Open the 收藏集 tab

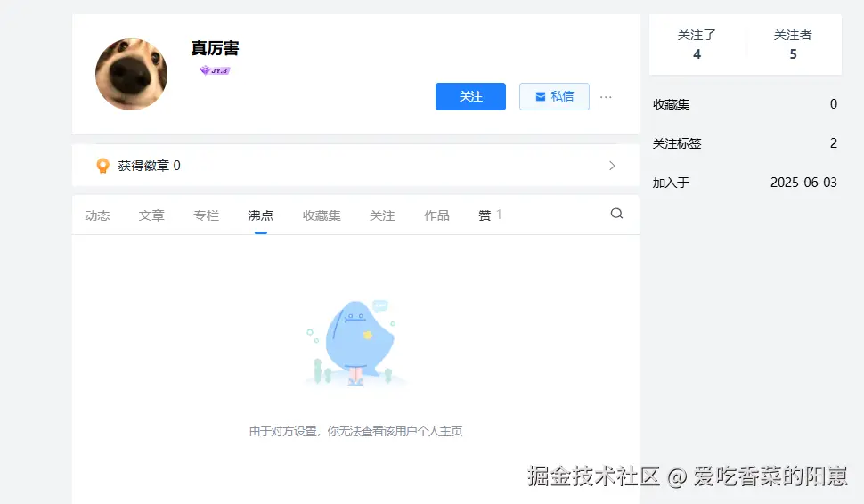coord(322,215)
